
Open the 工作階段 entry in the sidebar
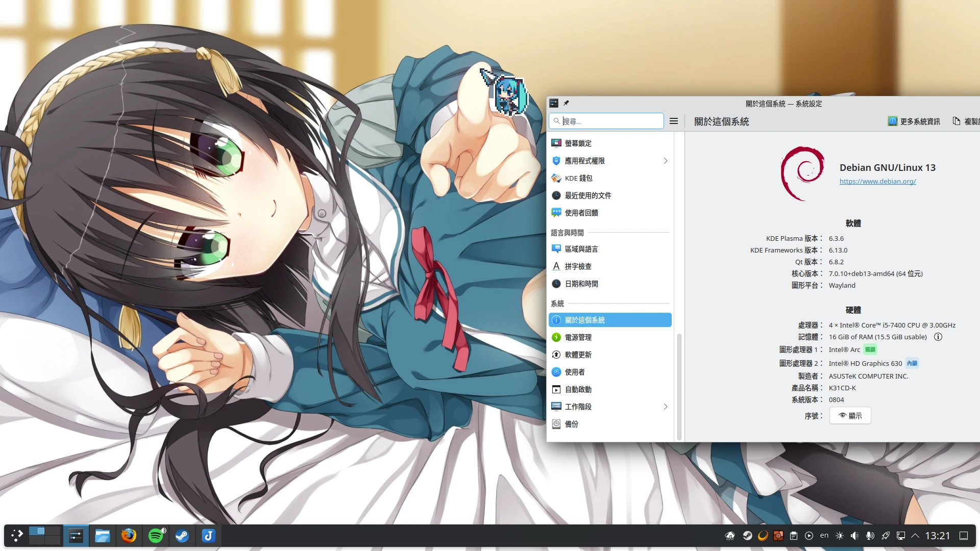610,407
